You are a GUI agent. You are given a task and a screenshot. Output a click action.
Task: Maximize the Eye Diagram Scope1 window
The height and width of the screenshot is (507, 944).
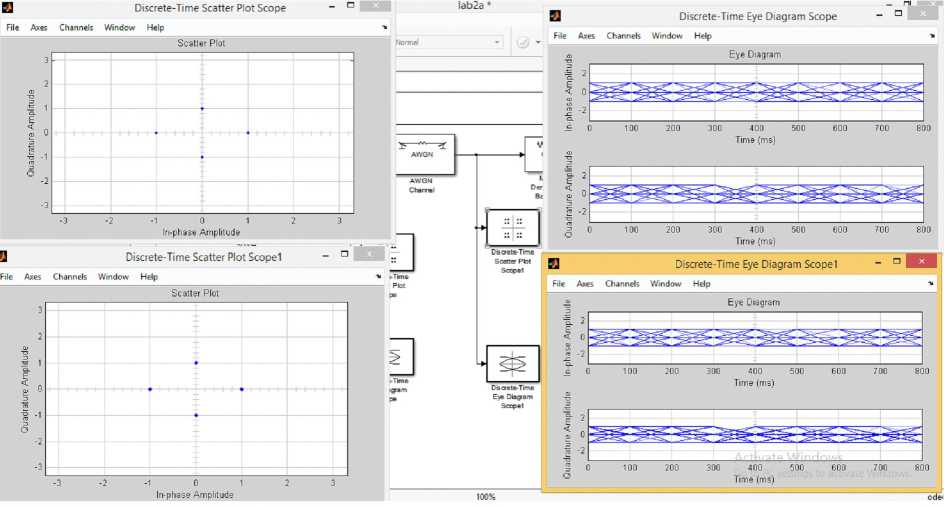(896, 261)
